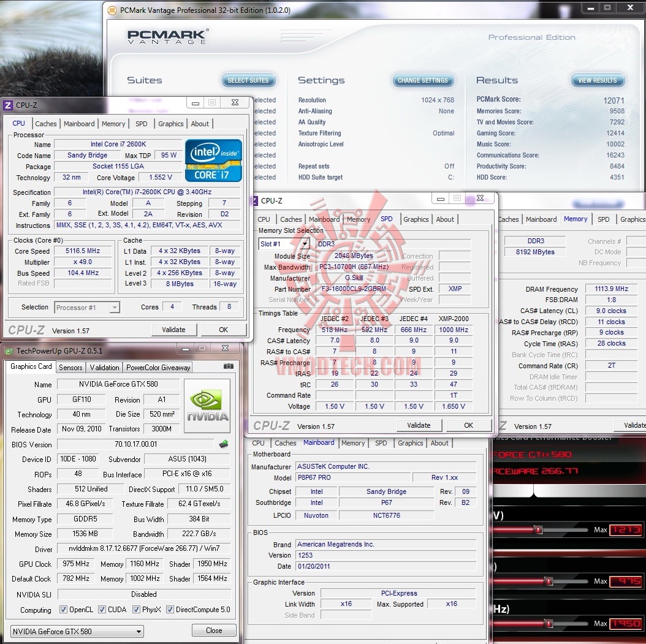Click the LPCIO model NCT6776 field
The image size is (646, 644).
[387, 515]
